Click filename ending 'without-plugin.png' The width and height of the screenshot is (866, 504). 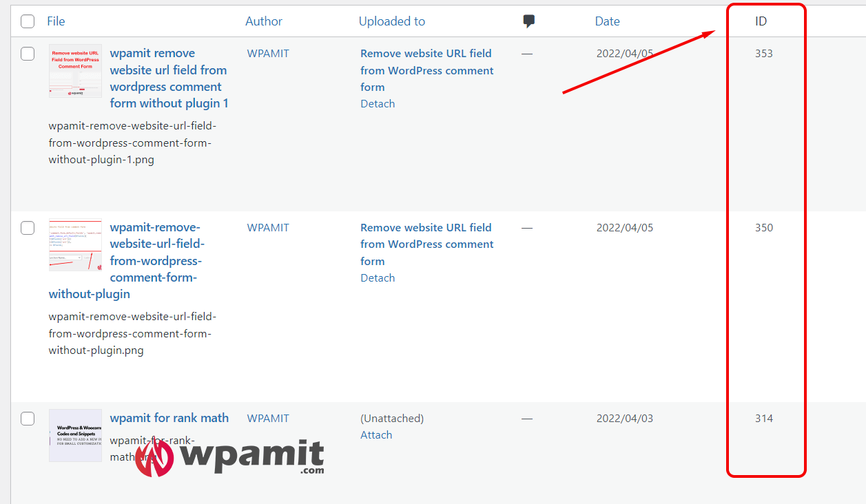click(x=132, y=334)
